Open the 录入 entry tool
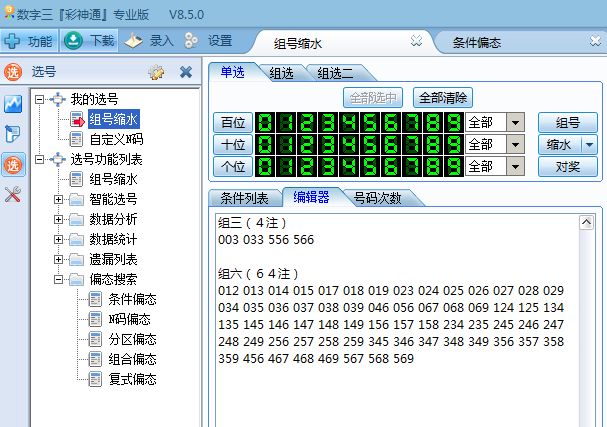The width and height of the screenshot is (607, 427). tap(148, 41)
